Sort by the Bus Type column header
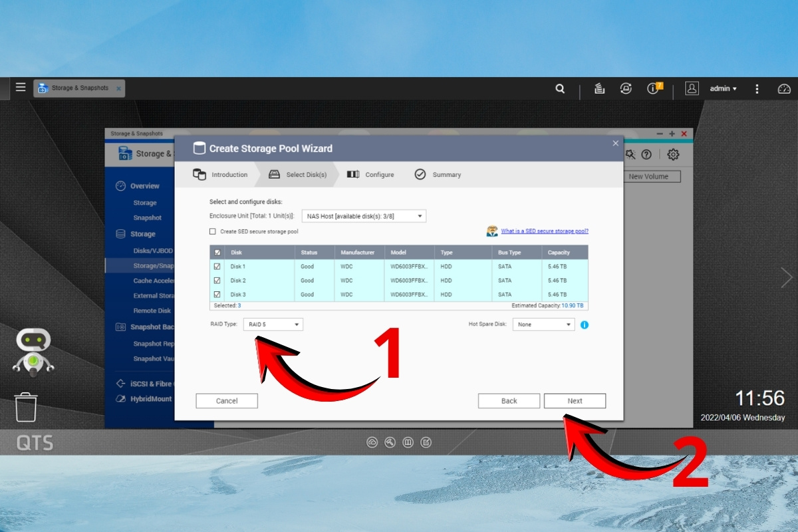 pyautogui.click(x=517, y=253)
